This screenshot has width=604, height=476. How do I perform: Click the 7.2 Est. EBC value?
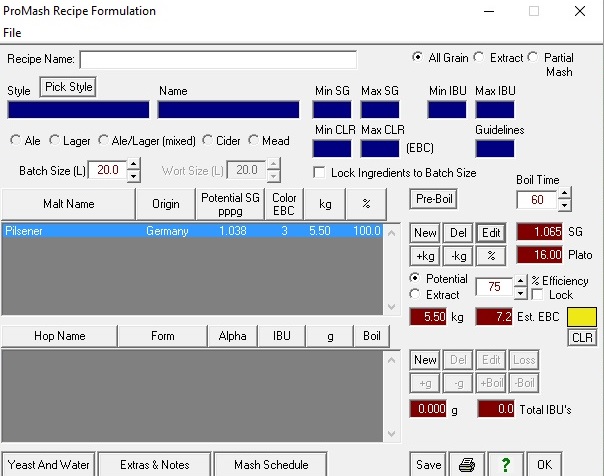[494, 317]
